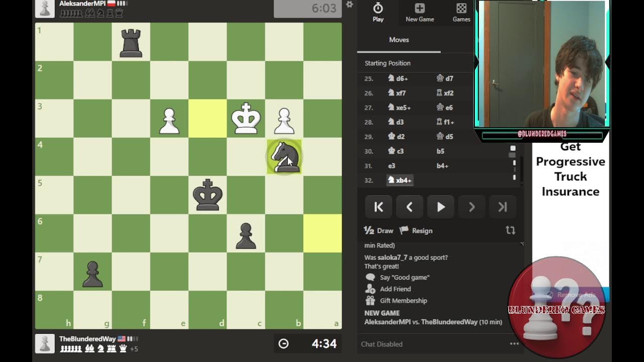Select black's move 25 d7
The height and width of the screenshot is (362, 644).
pos(445,78)
